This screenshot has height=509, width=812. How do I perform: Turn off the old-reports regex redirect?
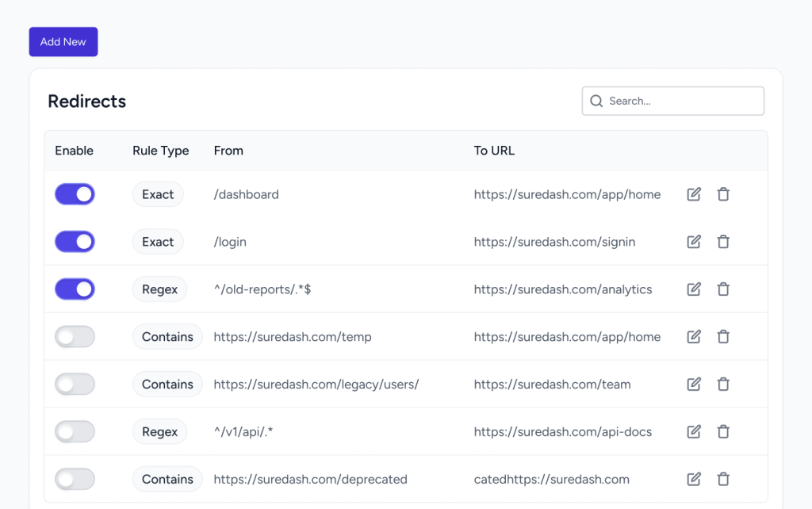75,289
